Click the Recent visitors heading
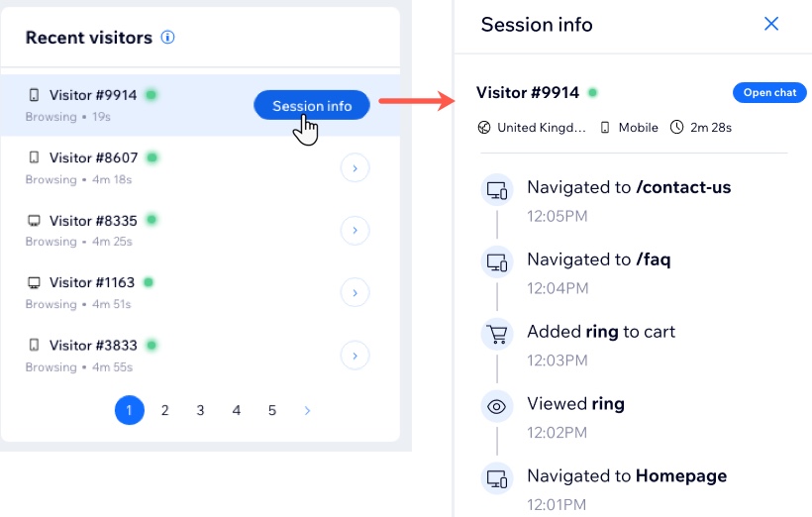The height and width of the screenshot is (517, 812). click(x=89, y=38)
